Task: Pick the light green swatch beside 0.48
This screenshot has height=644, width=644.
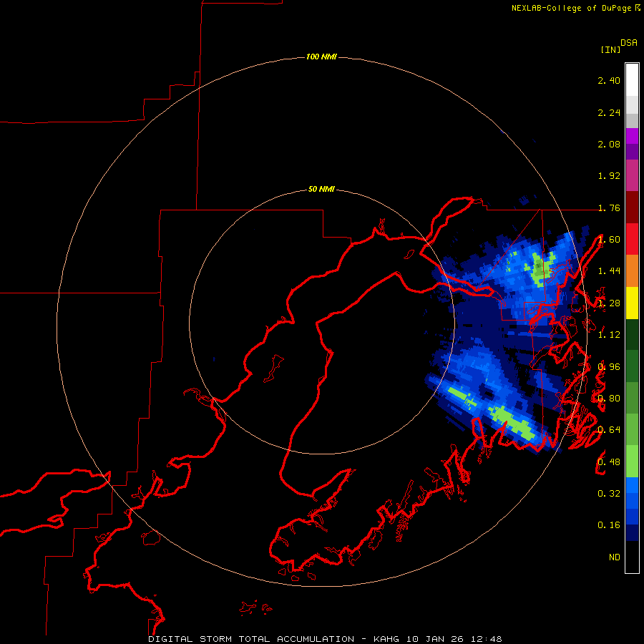Action: pos(632,462)
